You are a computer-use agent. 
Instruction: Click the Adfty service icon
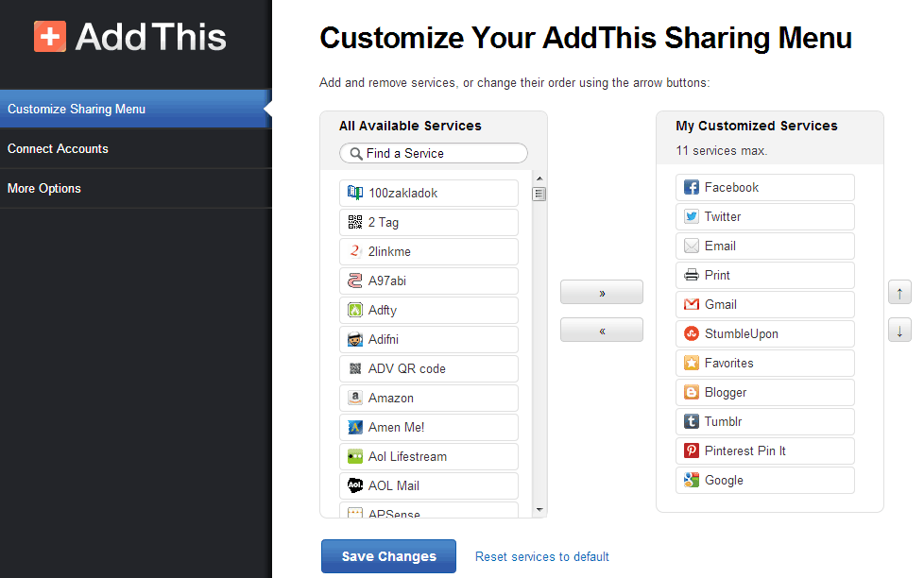click(x=354, y=310)
